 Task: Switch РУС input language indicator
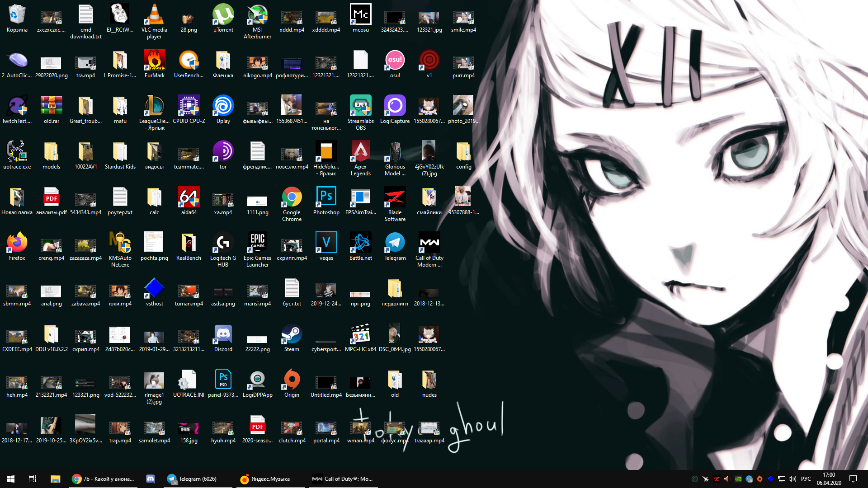806,479
